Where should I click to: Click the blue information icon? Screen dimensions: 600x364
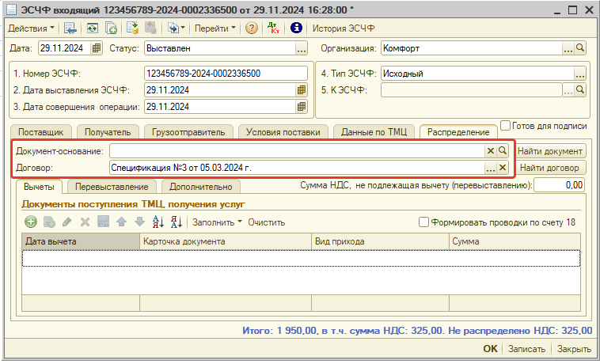(296, 28)
